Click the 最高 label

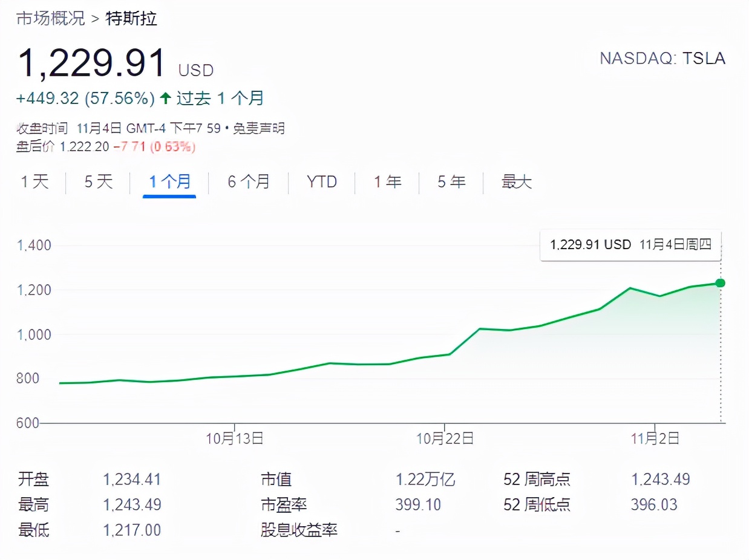click(34, 505)
